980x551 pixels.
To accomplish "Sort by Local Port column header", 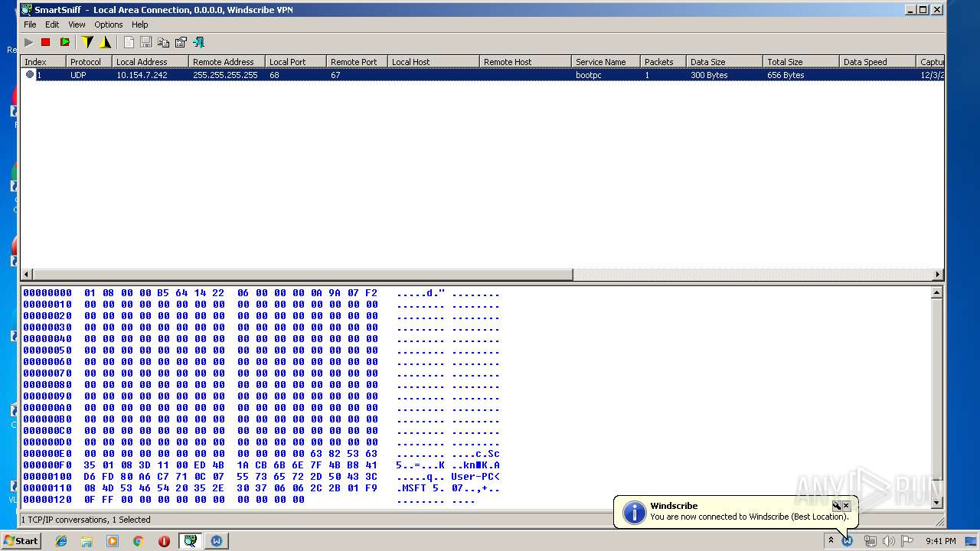I will pyautogui.click(x=296, y=62).
